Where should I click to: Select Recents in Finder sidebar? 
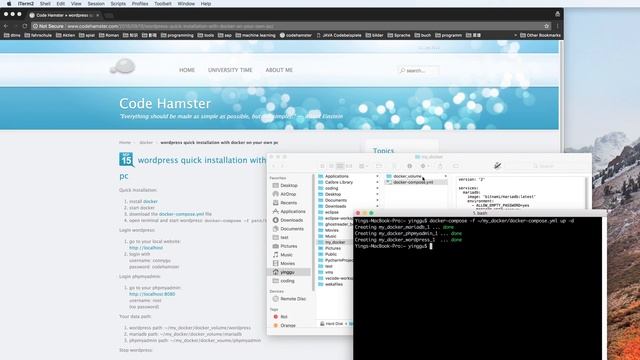coord(289,203)
